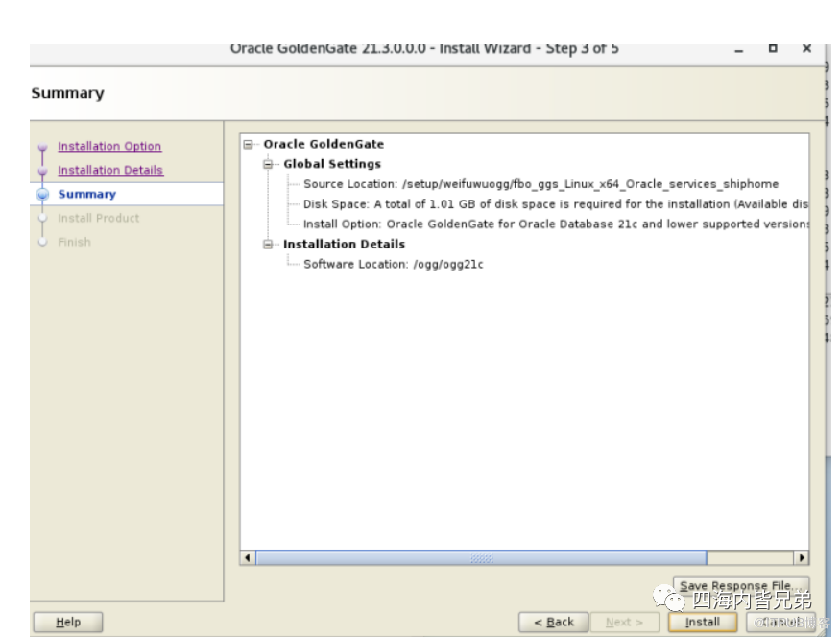Click the horizontal scrollbar left arrow
This screenshot has width=840, height=637.
(x=248, y=557)
